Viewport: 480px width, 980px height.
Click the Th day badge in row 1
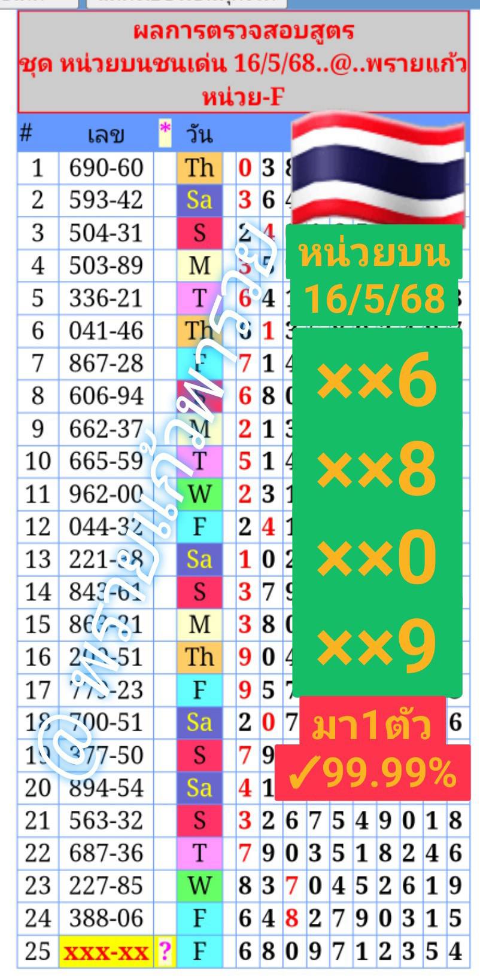[x=199, y=167]
